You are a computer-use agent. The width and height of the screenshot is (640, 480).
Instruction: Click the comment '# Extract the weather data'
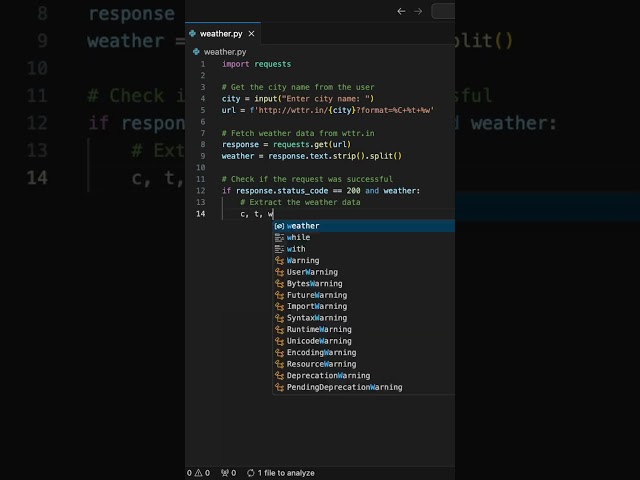(x=300, y=202)
